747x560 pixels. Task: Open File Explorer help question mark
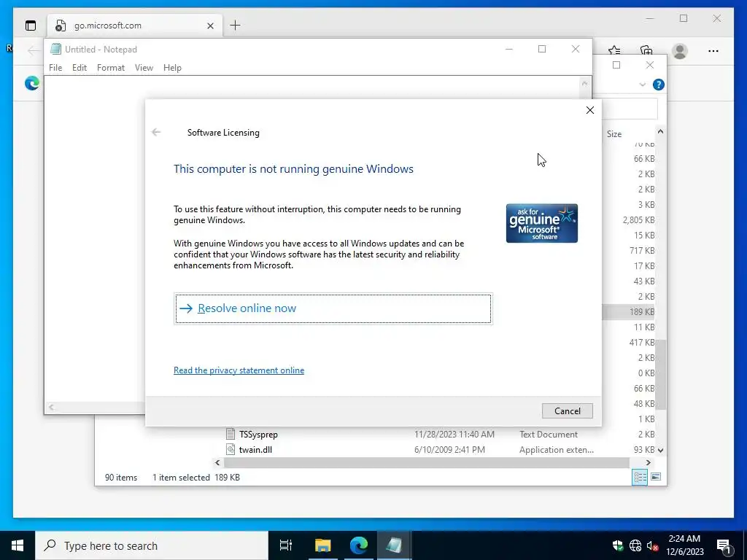tap(659, 85)
